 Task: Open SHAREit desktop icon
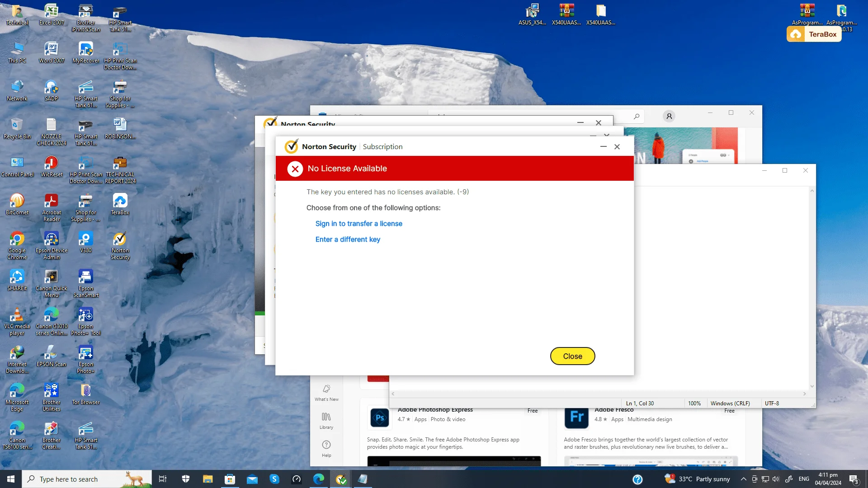[17, 280]
